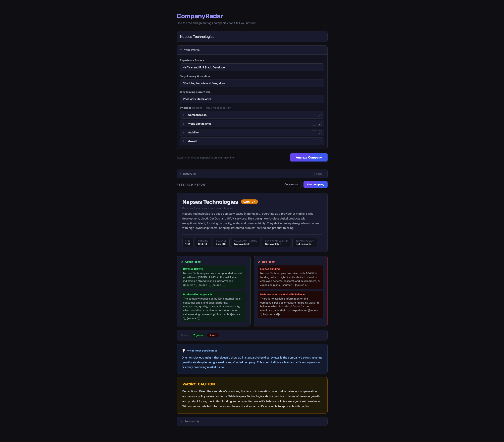Click No Information on Work-Life Balance flag
The image size is (504, 442).
click(x=290, y=305)
